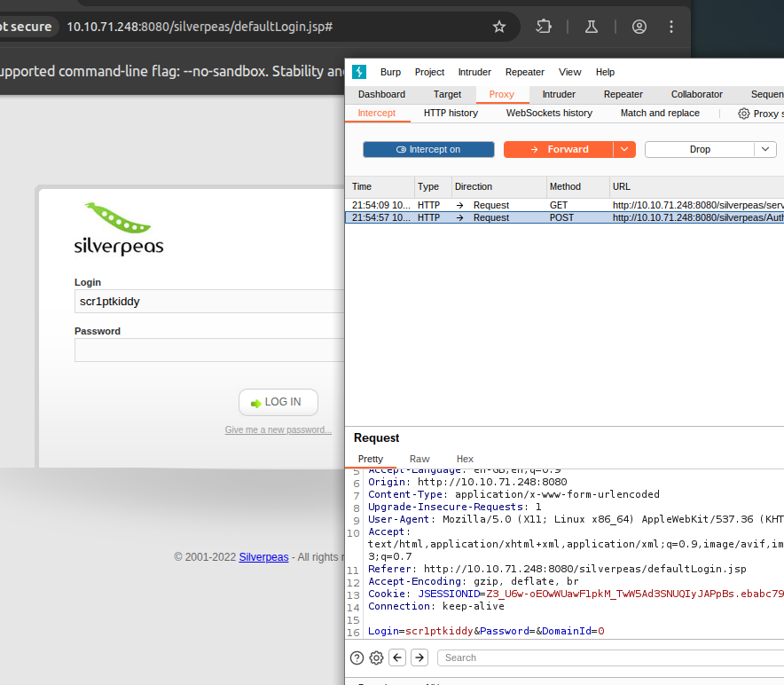
Task: Open the Project menu
Action: 429,72
